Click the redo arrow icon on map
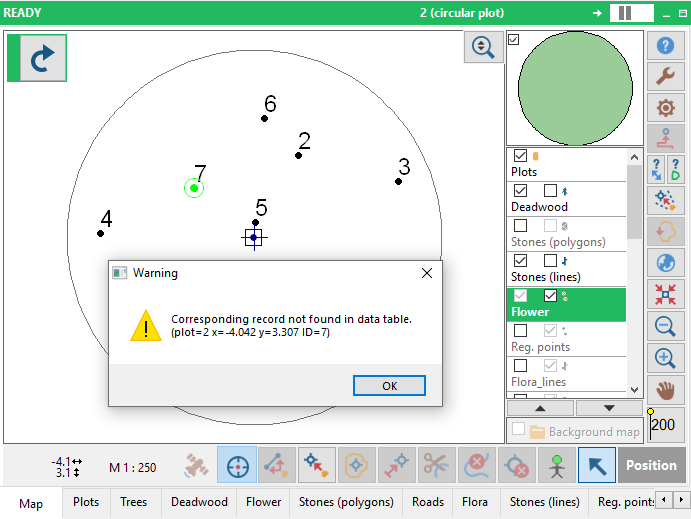Image resolution: width=691 pixels, height=519 pixels. click(43, 59)
